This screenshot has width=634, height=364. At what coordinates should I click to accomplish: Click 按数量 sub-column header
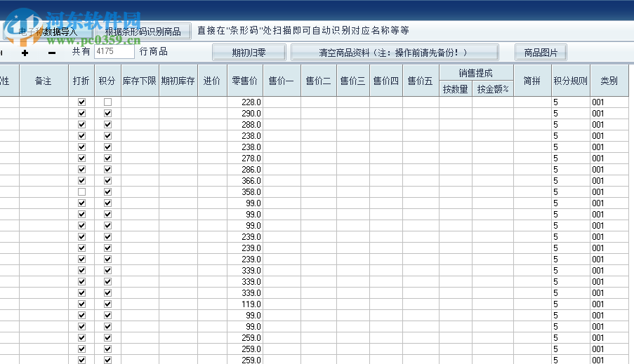click(456, 89)
